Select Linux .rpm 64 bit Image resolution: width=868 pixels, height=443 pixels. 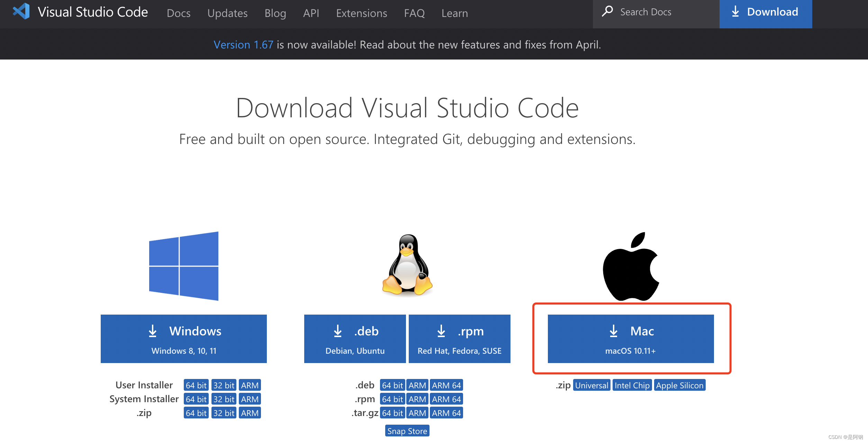coord(392,399)
